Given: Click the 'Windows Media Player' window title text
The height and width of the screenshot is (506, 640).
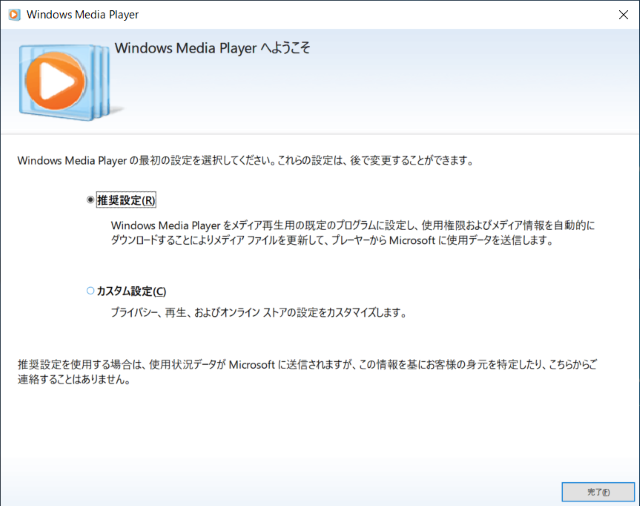Looking at the screenshot, I should click(82, 15).
